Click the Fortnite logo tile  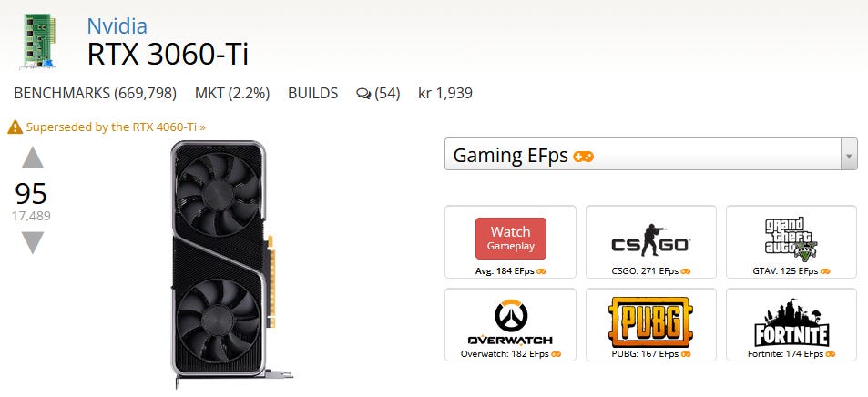tap(791, 323)
